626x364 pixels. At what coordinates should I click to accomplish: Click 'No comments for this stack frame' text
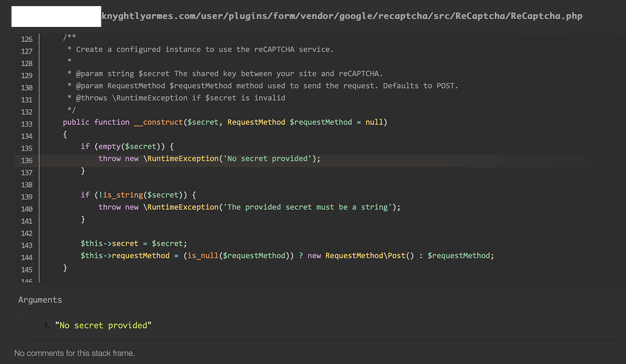tap(74, 353)
